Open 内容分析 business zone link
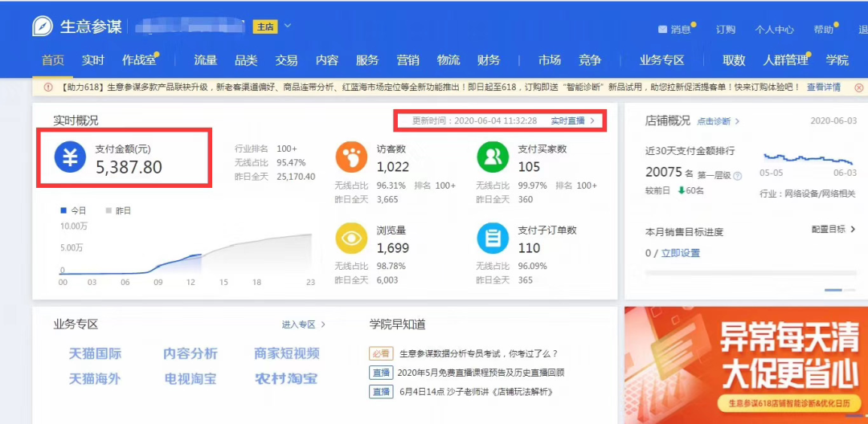Image resolution: width=868 pixels, height=424 pixels. (190, 354)
